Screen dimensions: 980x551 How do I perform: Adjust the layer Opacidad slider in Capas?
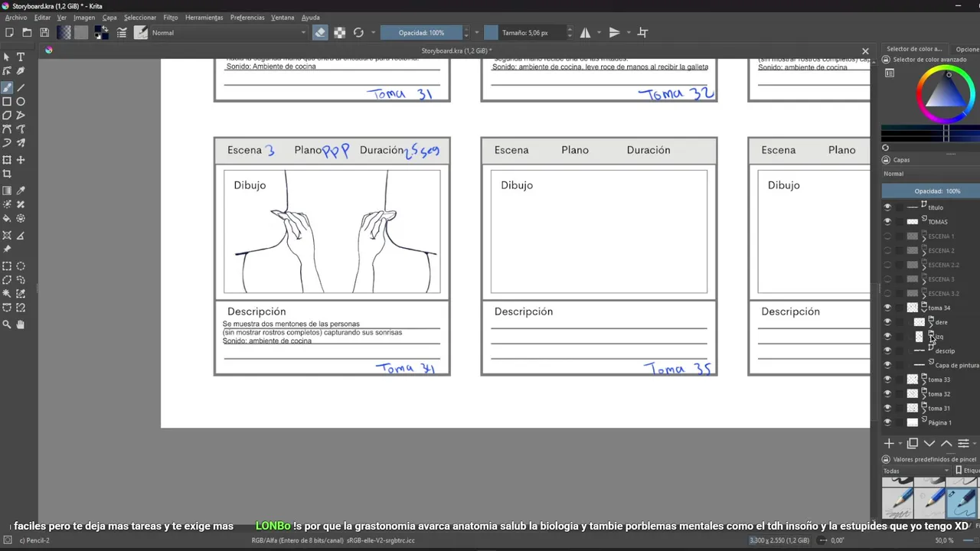pos(931,191)
